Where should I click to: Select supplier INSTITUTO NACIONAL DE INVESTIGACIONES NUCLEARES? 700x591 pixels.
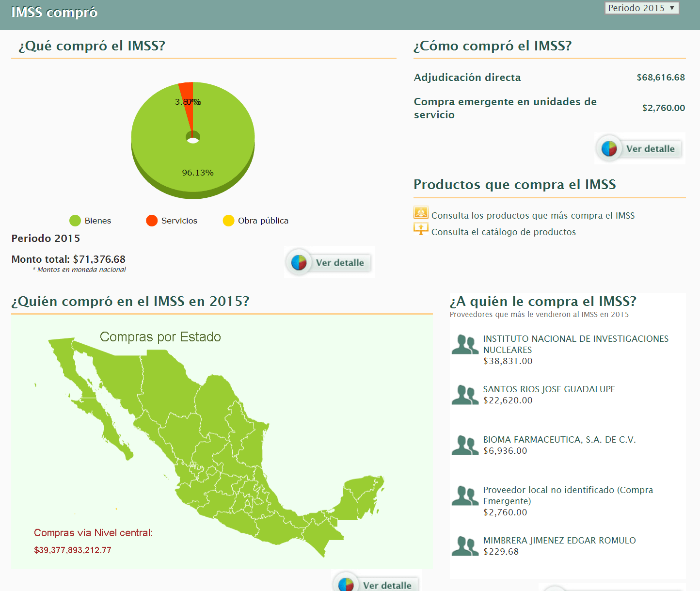[x=575, y=344]
